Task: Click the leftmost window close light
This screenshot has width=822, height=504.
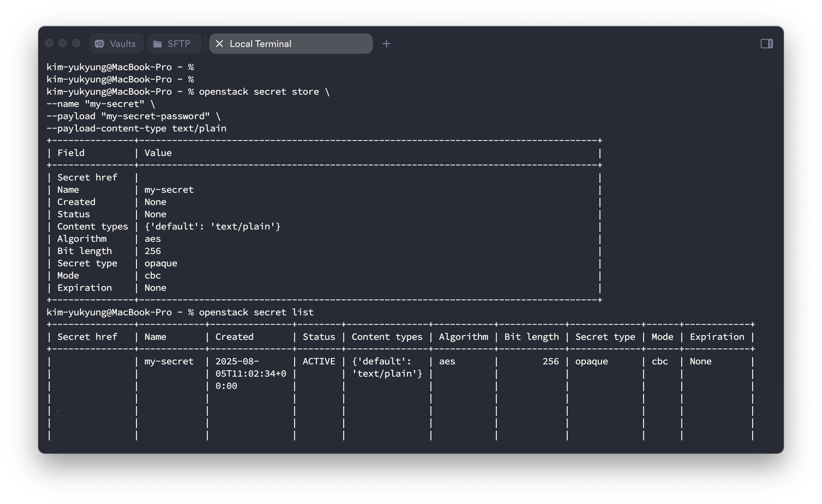Action: pyautogui.click(x=49, y=43)
